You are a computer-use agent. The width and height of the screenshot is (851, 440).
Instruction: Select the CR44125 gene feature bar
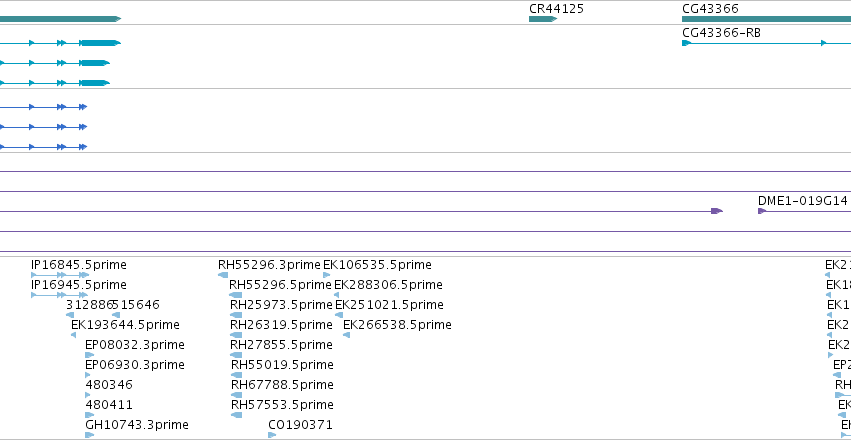click(543, 19)
